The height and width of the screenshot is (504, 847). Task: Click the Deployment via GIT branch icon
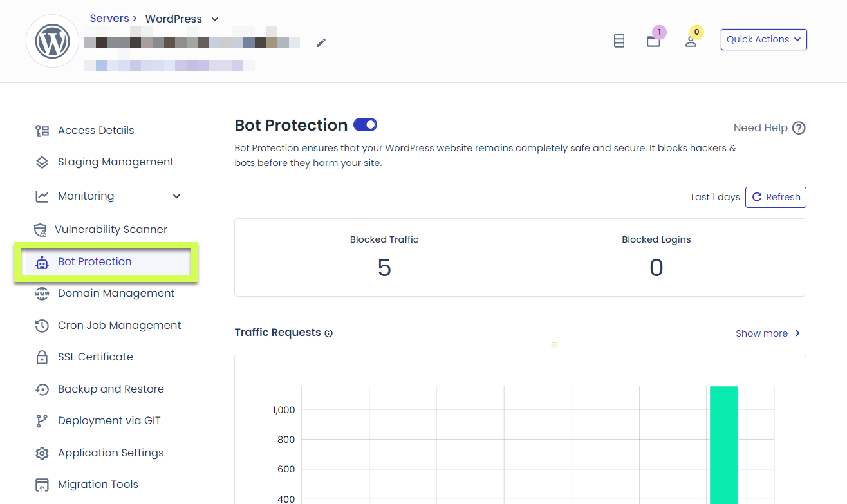coord(42,421)
